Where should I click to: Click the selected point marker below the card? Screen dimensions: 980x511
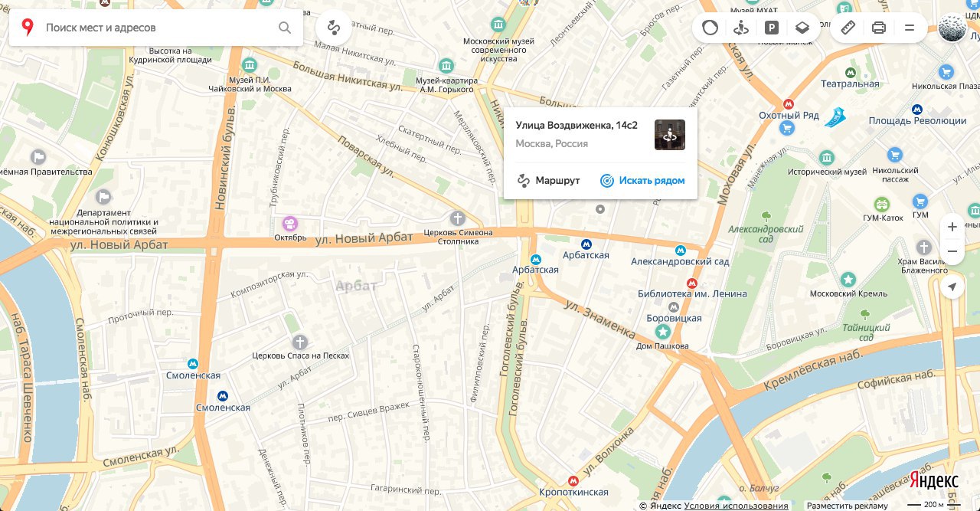(600, 208)
